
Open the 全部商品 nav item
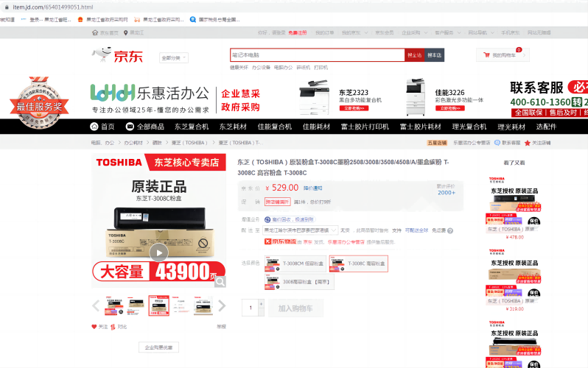tap(144, 127)
